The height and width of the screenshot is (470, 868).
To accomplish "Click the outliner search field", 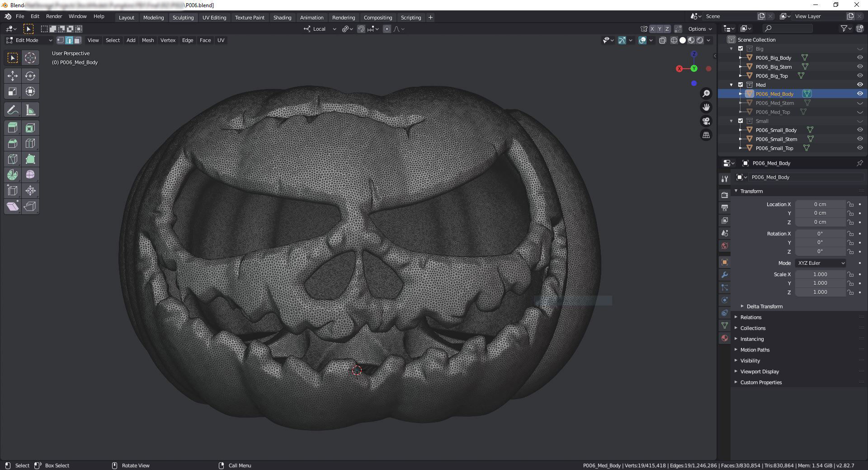I will (x=787, y=28).
